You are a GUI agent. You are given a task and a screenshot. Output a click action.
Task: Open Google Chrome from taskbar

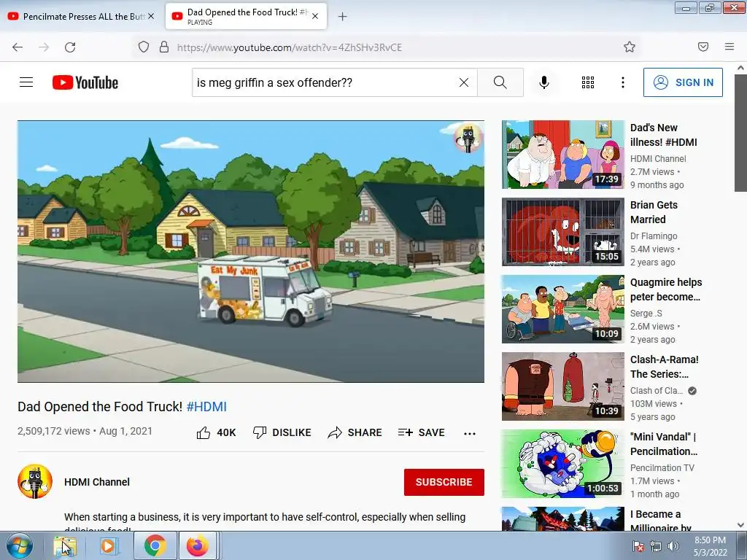coord(155,545)
